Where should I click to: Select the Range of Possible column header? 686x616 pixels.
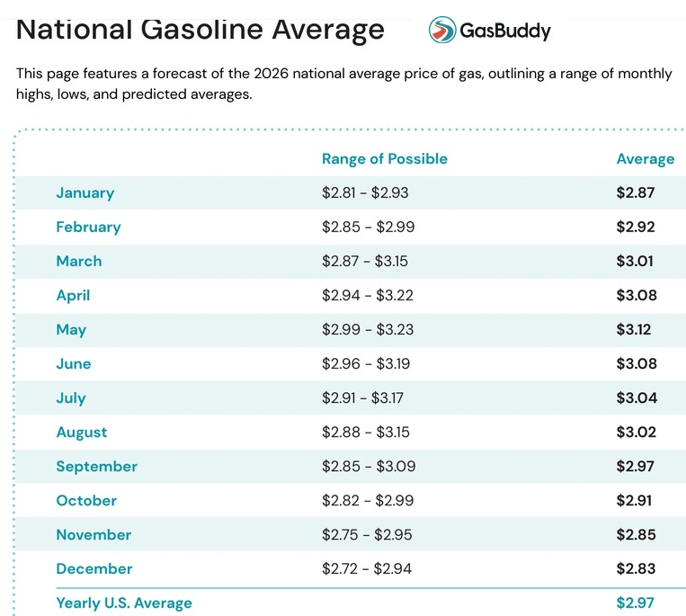384,159
